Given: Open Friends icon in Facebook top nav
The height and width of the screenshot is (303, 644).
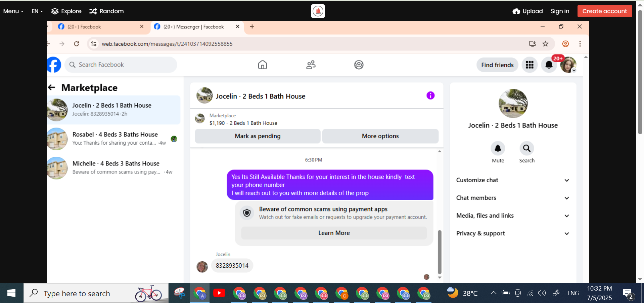Looking at the screenshot, I should pyautogui.click(x=311, y=65).
